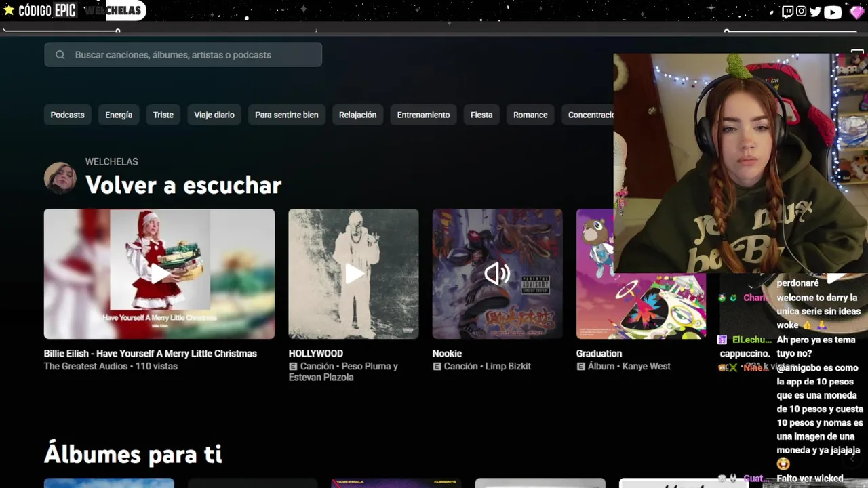Switch to the Relajación chip
Image resolution: width=868 pixels, height=488 pixels.
357,115
